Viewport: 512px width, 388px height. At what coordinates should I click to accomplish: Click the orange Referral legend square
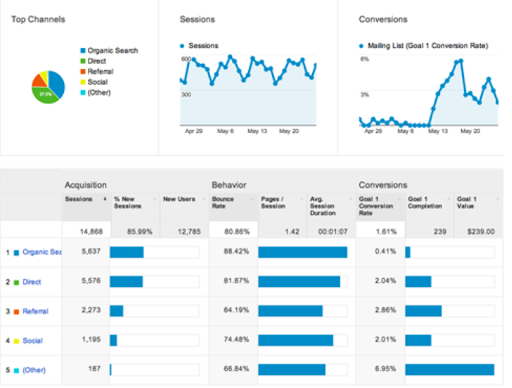(x=83, y=71)
